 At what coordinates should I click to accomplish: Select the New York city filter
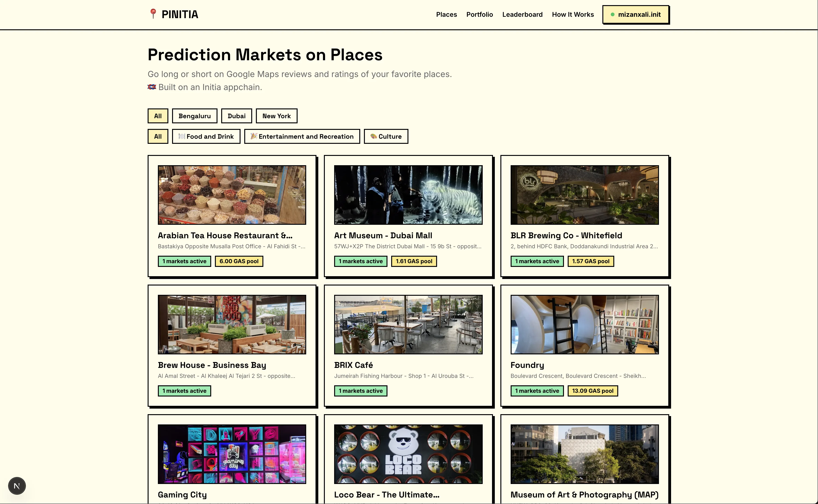pos(276,116)
